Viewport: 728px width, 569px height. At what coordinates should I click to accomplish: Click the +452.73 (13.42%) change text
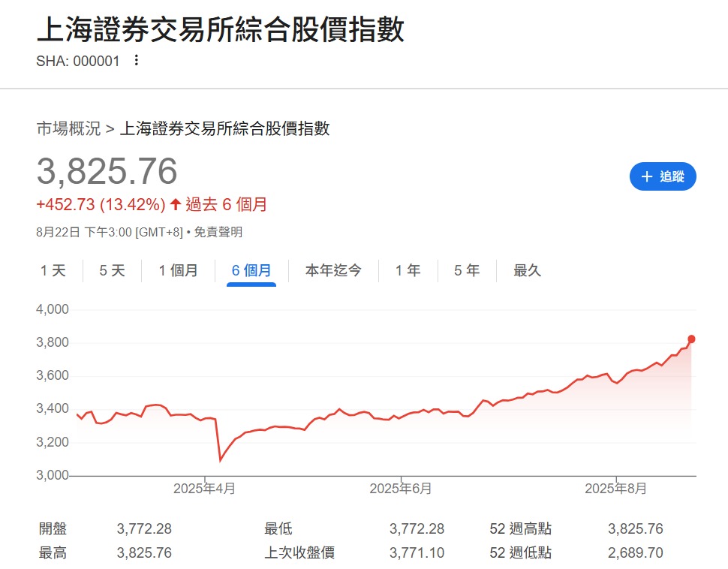(x=101, y=204)
